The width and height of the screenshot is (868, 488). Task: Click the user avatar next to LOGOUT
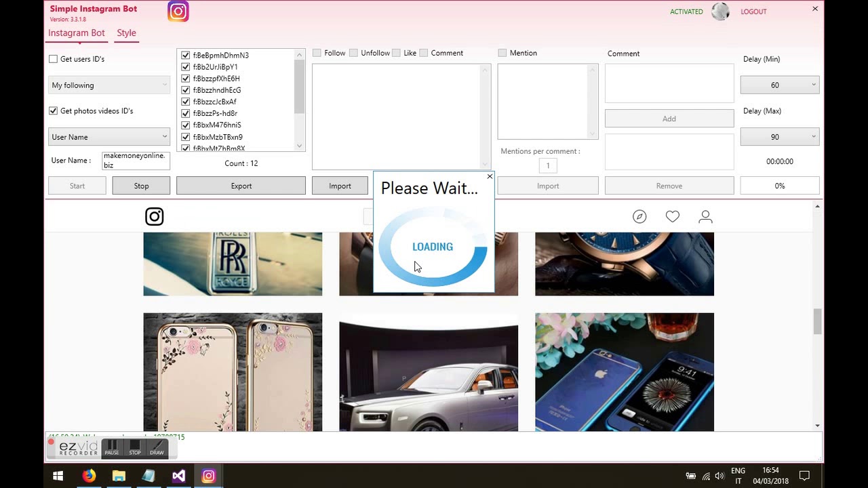pos(720,12)
